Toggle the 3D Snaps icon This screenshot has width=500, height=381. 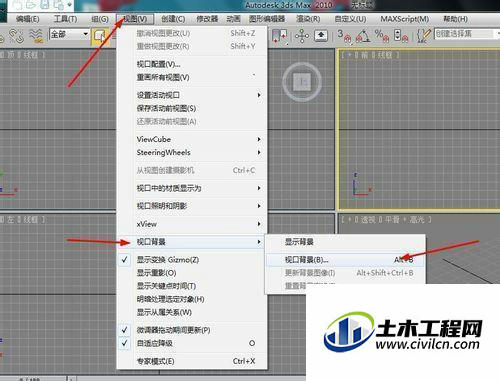(345, 35)
